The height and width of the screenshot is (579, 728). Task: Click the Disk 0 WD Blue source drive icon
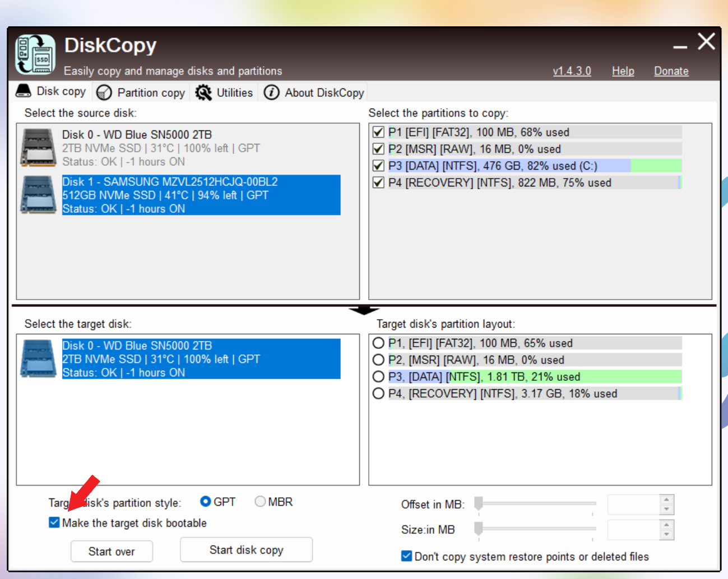point(38,147)
